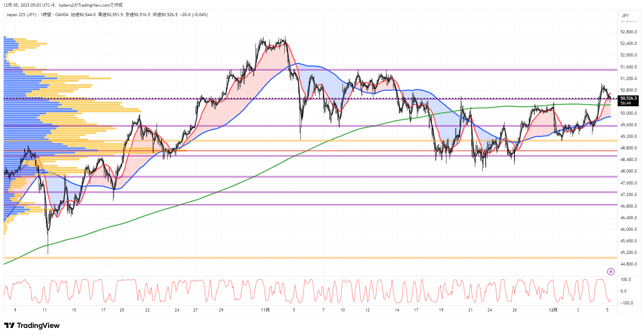This screenshot has height=336, width=644.
Task: Click the 44,800.0 price axis label
Action: point(628,264)
